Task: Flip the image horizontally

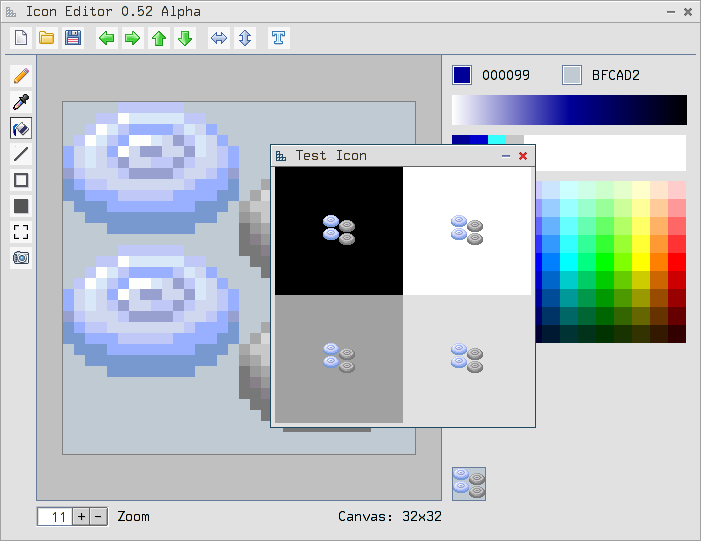Action: 218,38
